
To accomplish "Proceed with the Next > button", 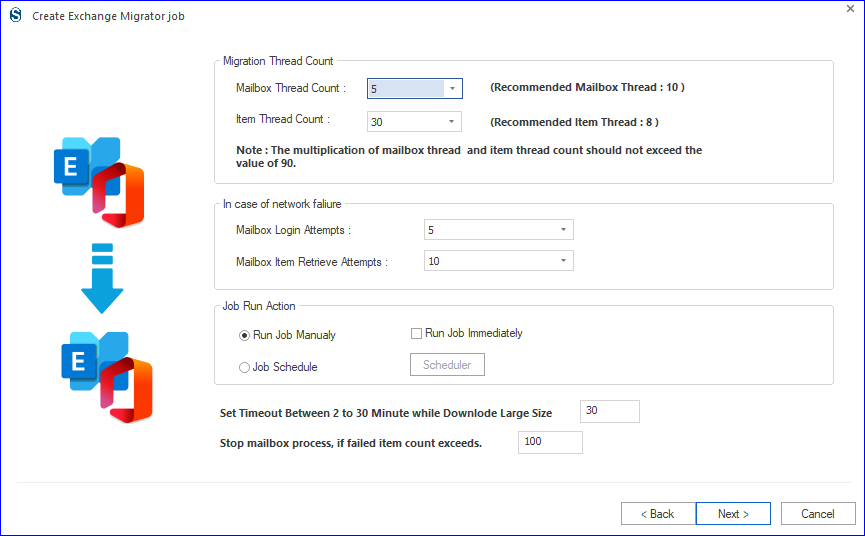I will click(x=733, y=514).
